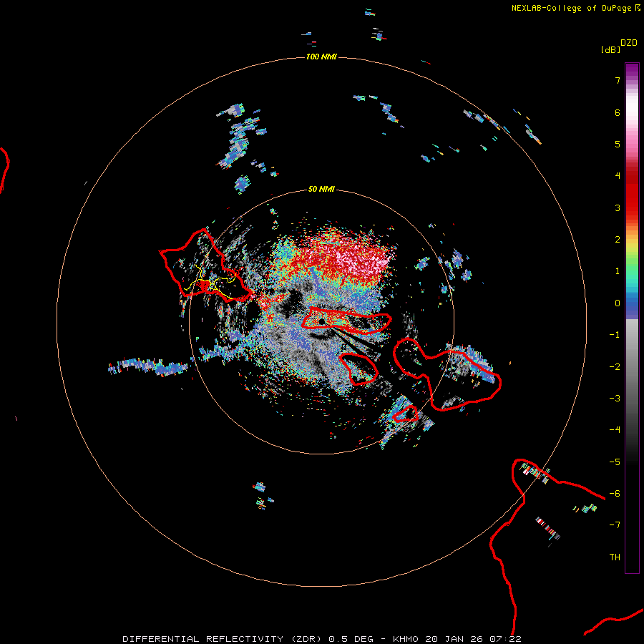
Task: Click the pink high-ZDR echo area
Action: coord(361,260)
